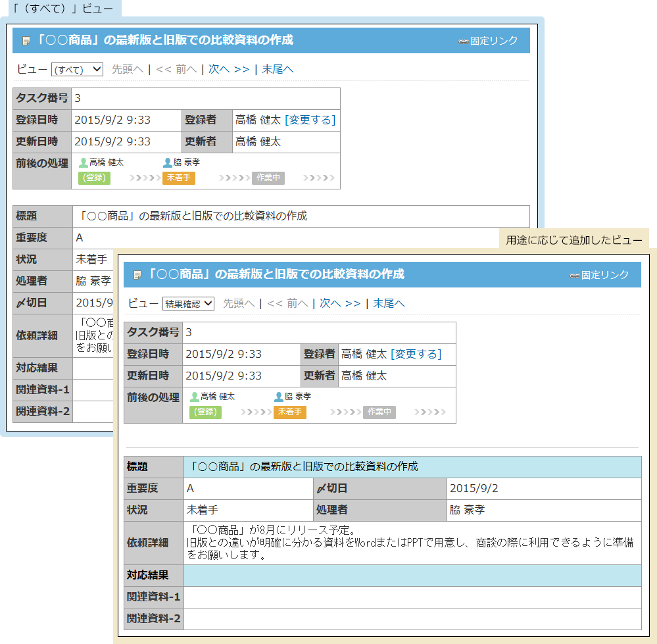657x644 pixels.
Task: Open the 結果確認 view dropdown in the front window
Action: (188, 303)
